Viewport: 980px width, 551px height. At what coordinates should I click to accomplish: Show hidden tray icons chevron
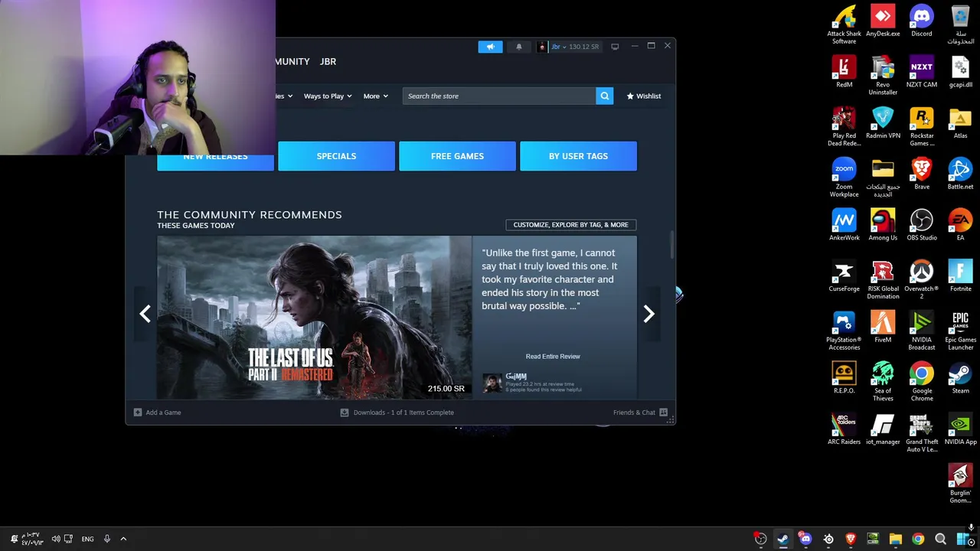(x=123, y=539)
